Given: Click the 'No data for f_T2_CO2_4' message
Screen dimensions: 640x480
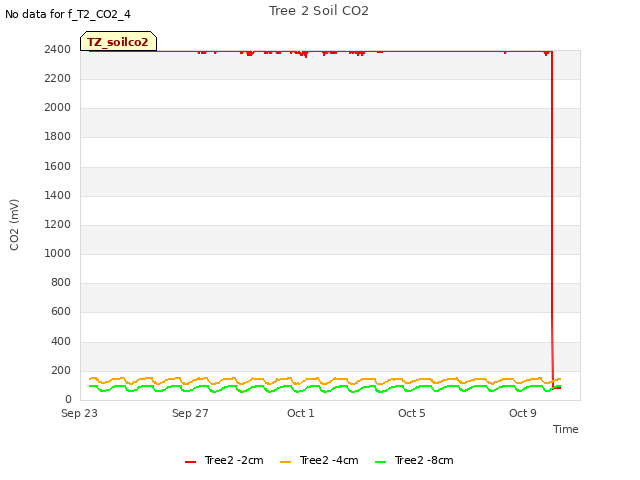Looking at the screenshot, I should tap(68, 14).
